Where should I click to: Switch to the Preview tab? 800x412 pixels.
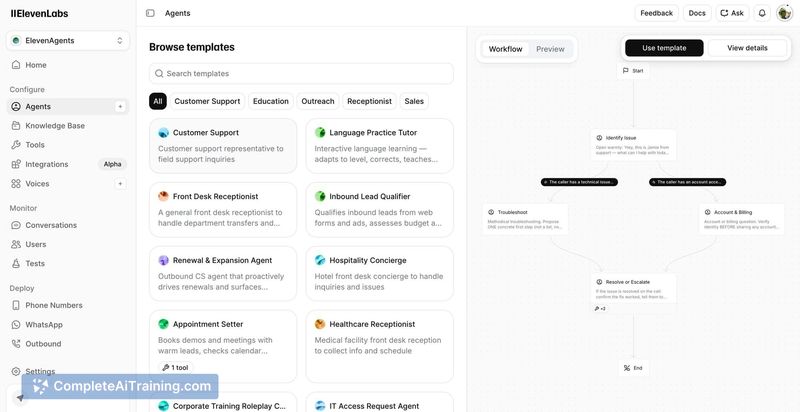(x=550, y=49)
